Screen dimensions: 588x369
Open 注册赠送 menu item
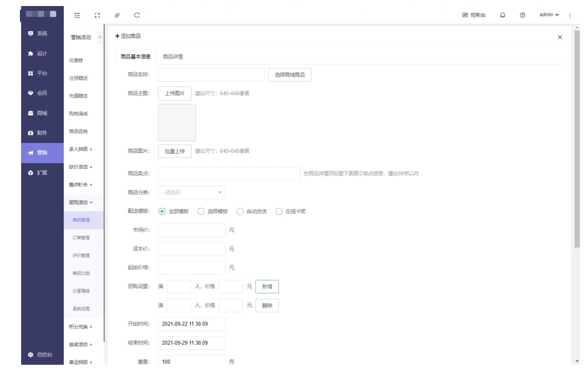(78, 78)
